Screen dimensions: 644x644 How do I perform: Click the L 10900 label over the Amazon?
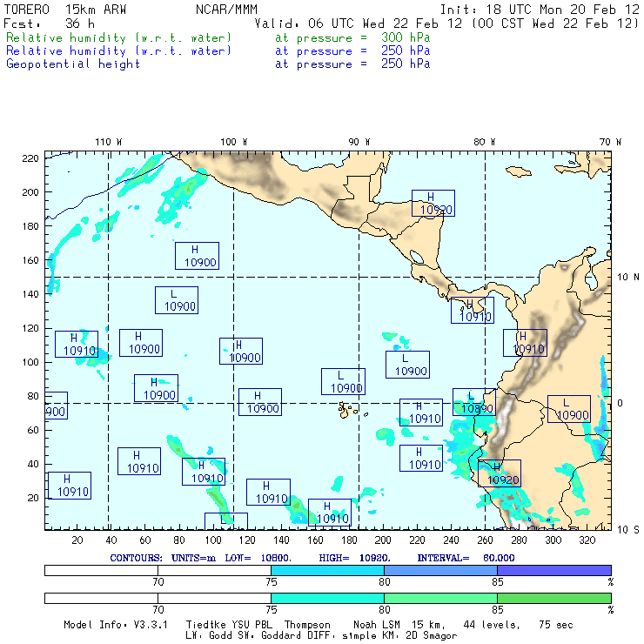(568, 408)
